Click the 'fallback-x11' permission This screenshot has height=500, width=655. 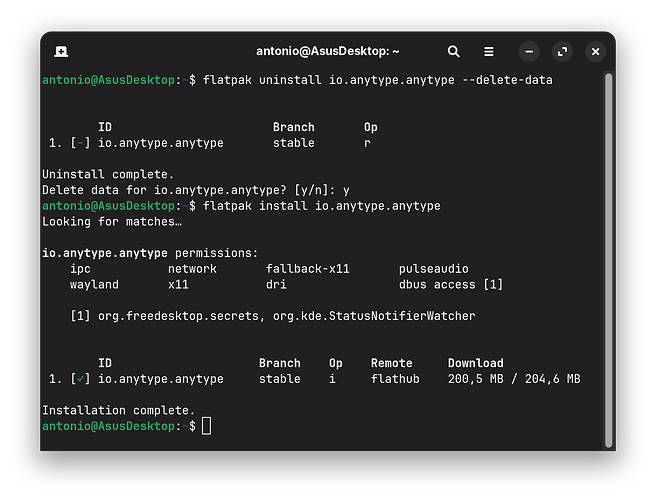(308, 269)
